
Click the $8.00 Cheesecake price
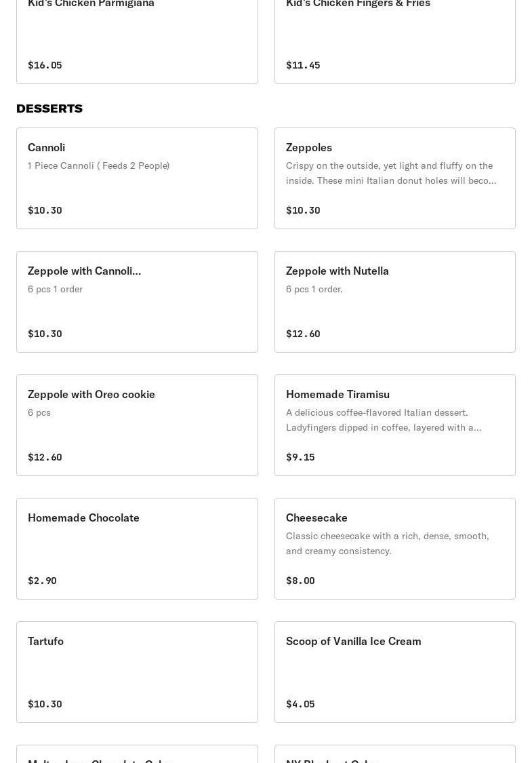(300, 581)
